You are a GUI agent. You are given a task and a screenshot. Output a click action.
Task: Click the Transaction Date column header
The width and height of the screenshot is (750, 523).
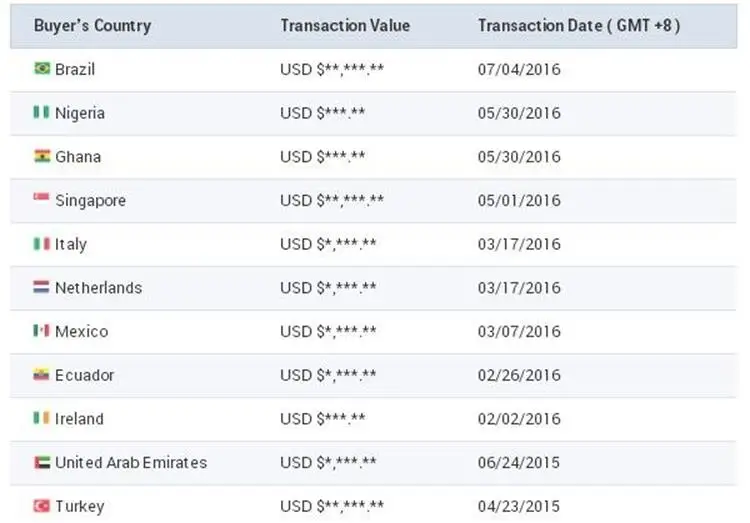(x=579, y=26)
